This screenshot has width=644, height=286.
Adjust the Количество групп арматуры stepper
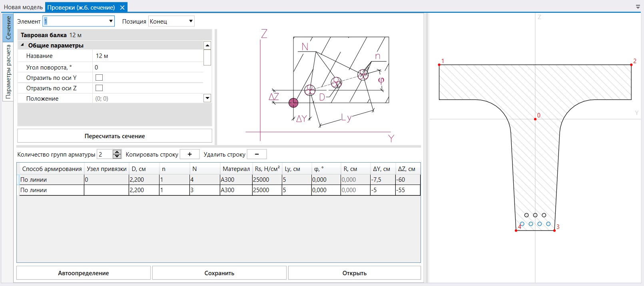tap(117, 154)
